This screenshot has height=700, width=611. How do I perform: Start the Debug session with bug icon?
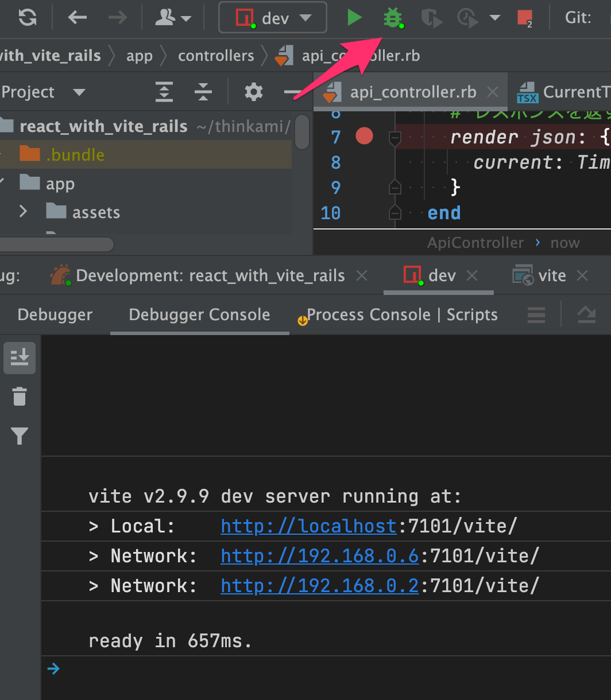pyautogui.click(x=393, y=17)
